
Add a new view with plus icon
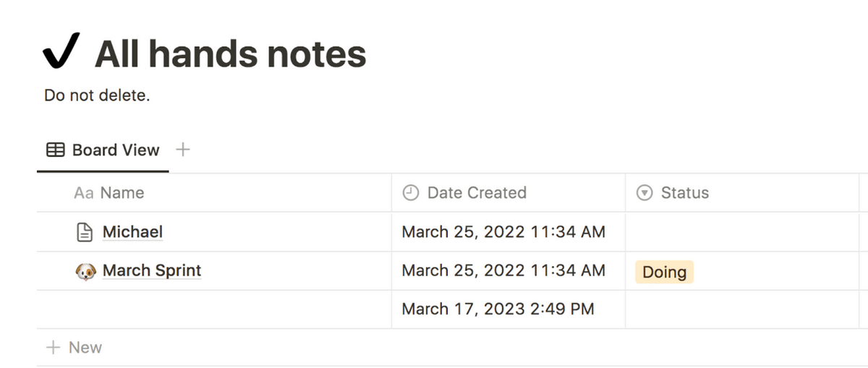pos(183,150)
